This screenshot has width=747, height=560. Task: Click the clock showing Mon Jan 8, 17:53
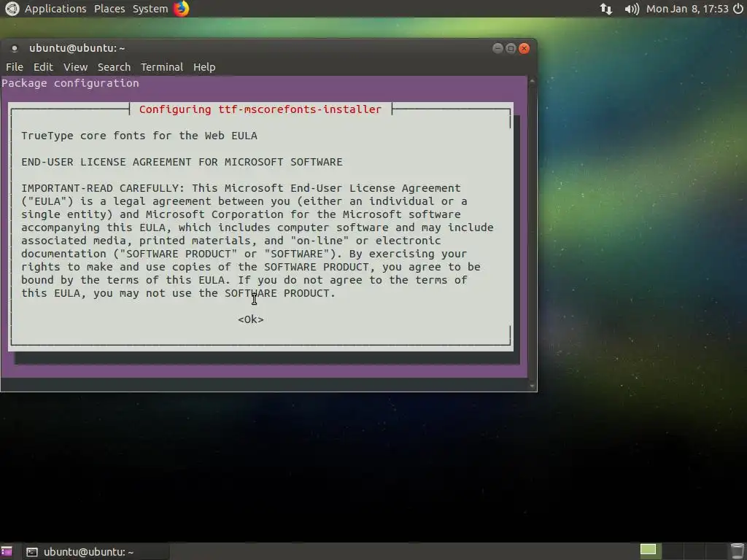(x=687, y=9)
